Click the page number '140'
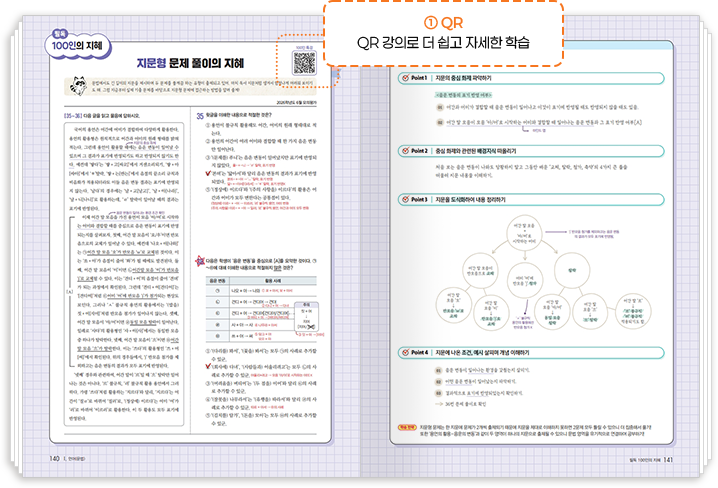 pyautogui.click(x=54, y=458)
